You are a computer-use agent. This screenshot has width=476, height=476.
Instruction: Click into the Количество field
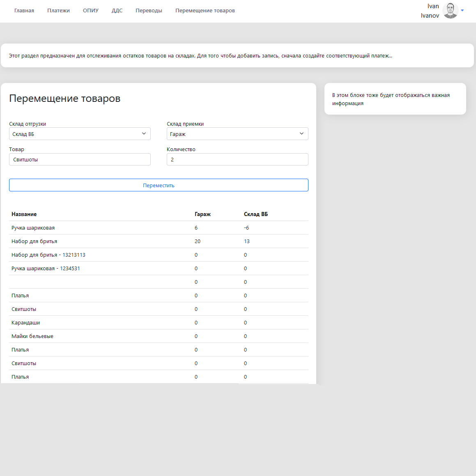(x=237, y=159)
